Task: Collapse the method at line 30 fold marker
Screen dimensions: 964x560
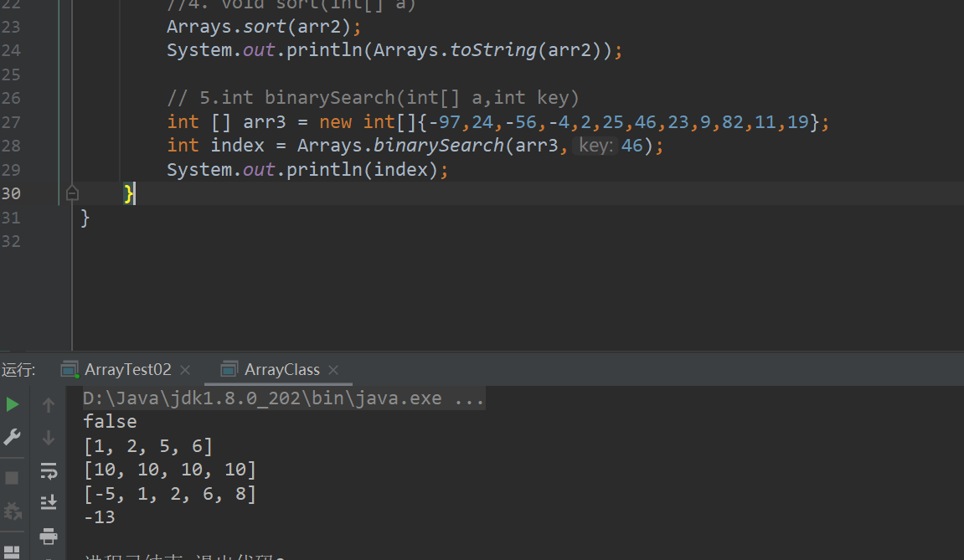Action: (72, 193)
